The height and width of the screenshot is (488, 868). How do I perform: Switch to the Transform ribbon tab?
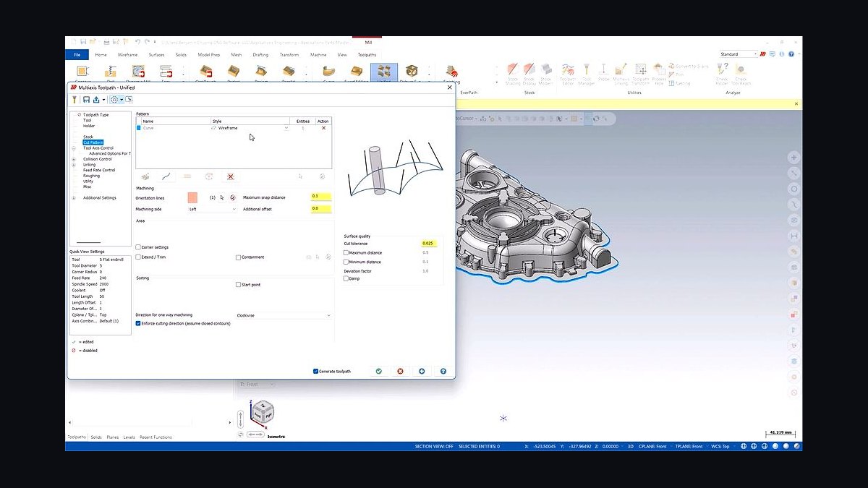[289, 55]
